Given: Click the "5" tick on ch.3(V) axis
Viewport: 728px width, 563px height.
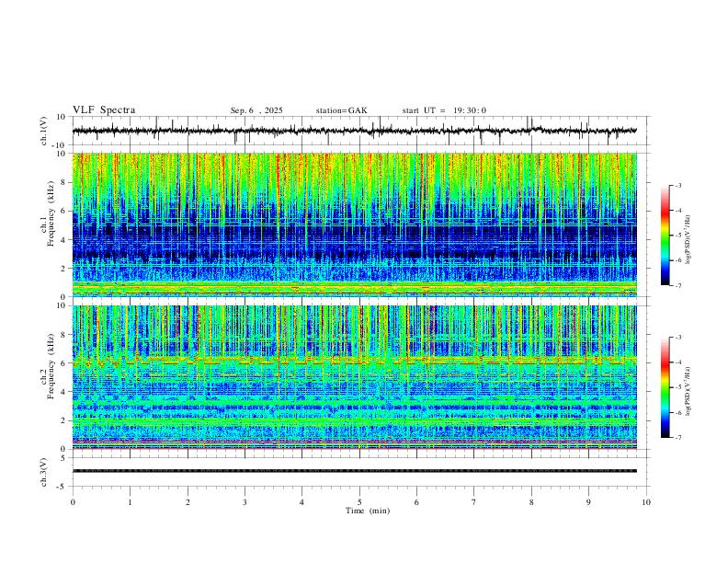Looking at the screenshot, I should (63, 458).
